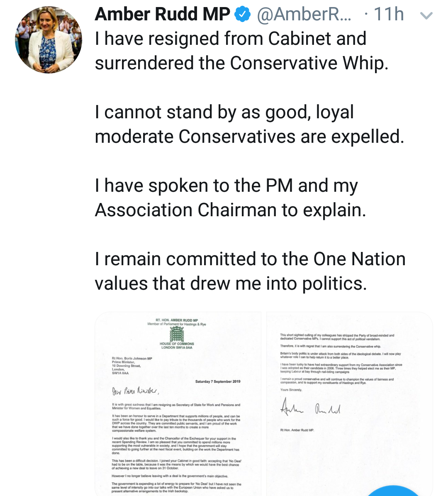Viewport: 448px width, 496px height.
Task: Click the "RT. HON. AMBER RUDD MP" letterhead
Action: 177,320
